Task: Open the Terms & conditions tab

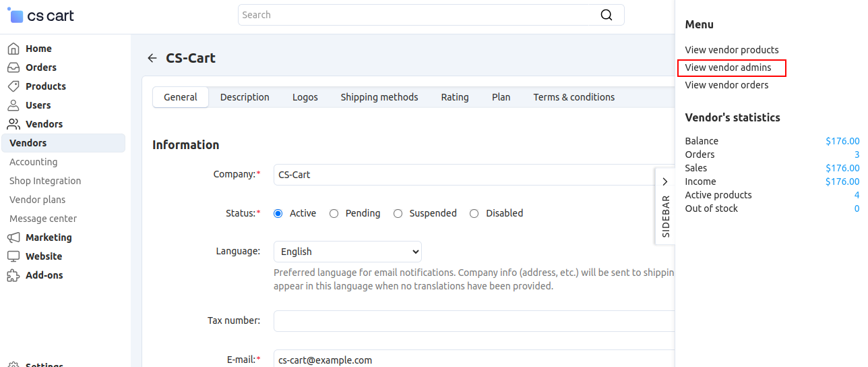Action: [x=573, y=97]
